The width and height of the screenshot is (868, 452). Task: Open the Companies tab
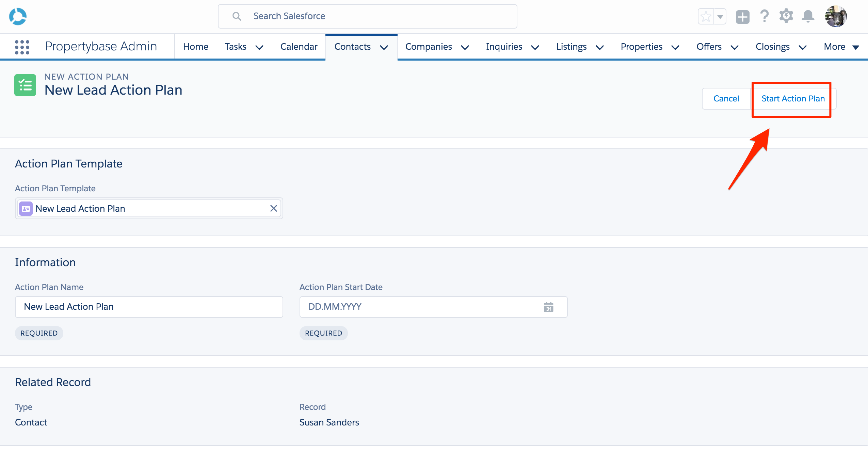[x=429, y=47]
